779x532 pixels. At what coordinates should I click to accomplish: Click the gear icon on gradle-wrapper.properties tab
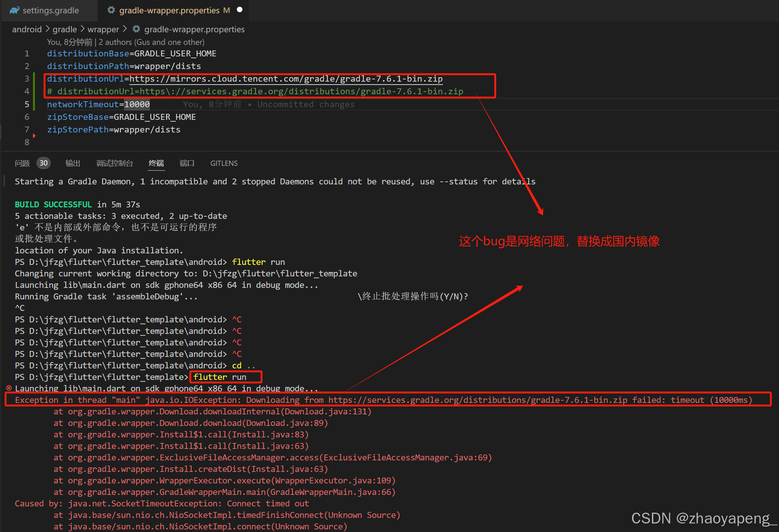[x=111, y=10]
